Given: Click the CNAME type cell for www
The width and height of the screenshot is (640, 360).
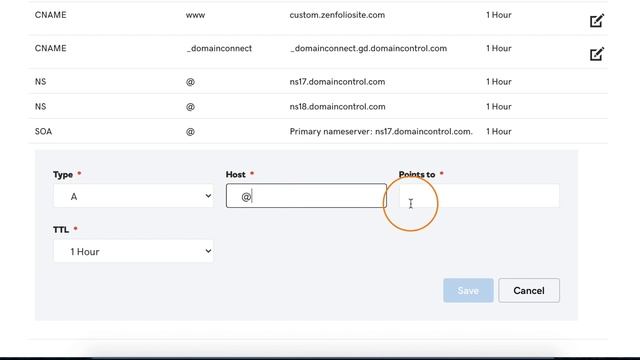Looking at the screenshot, I should (51, 15).
